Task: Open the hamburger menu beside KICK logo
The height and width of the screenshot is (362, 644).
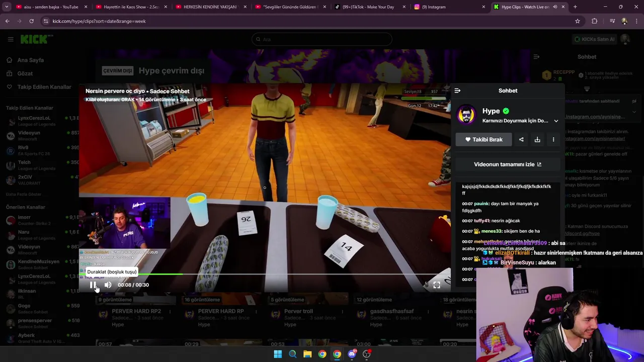Action: coord(10,39)
